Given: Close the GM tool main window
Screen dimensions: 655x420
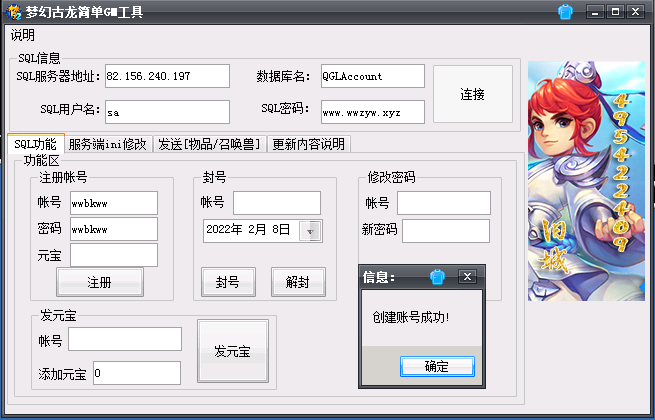Looking at the screenshot, I should tap(635, 12).
